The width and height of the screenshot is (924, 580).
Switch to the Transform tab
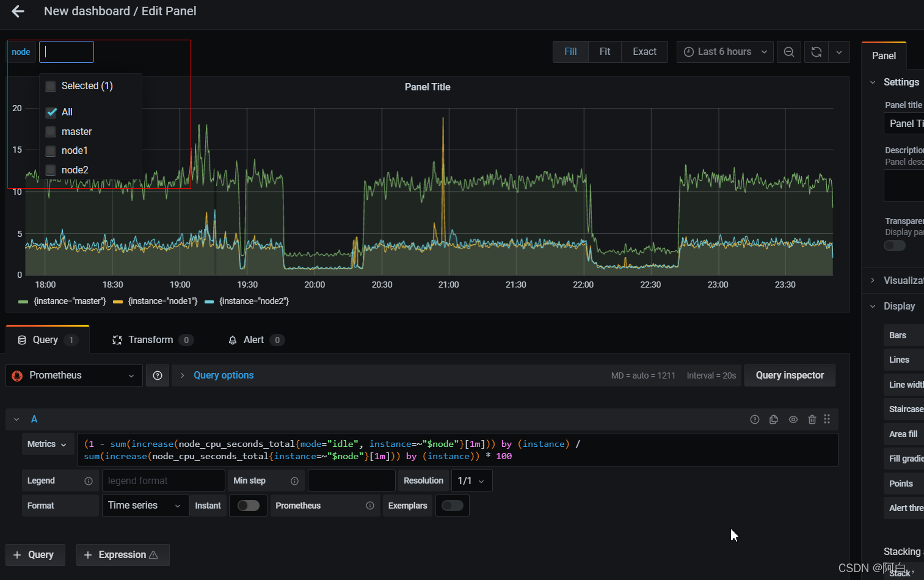[x=153, y=340]
